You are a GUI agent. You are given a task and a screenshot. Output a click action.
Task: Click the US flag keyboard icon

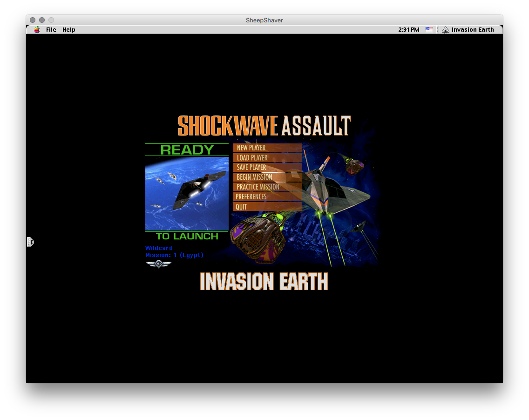coord(429,30)
